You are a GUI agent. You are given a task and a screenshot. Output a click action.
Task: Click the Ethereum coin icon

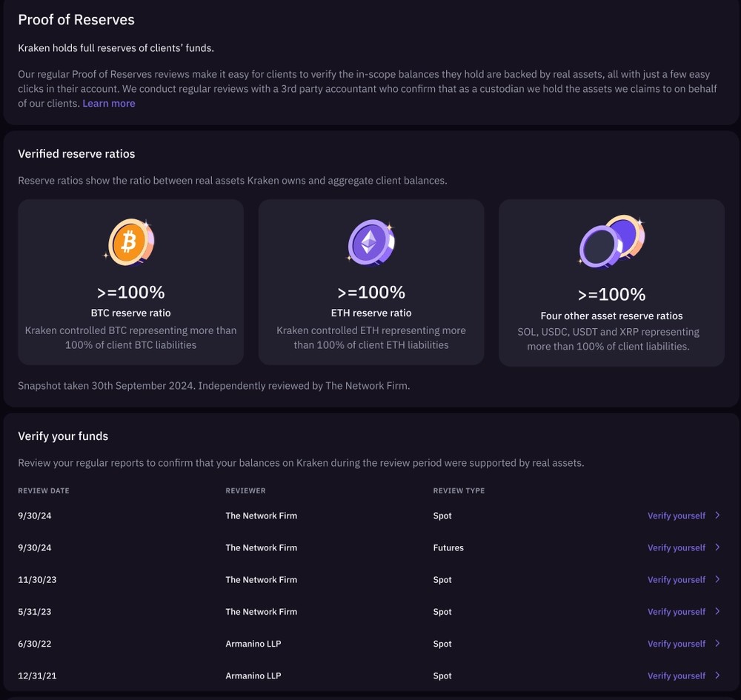tap(371, 243)
